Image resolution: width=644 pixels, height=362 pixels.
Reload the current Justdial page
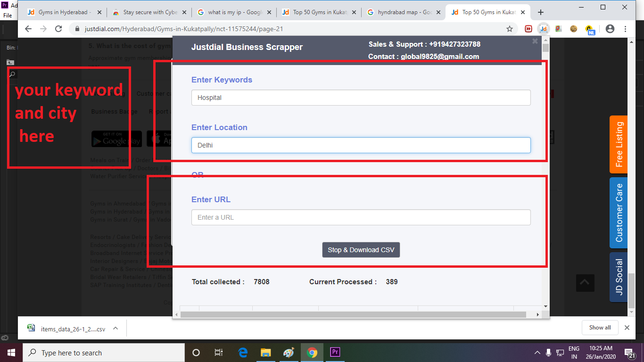58,29
